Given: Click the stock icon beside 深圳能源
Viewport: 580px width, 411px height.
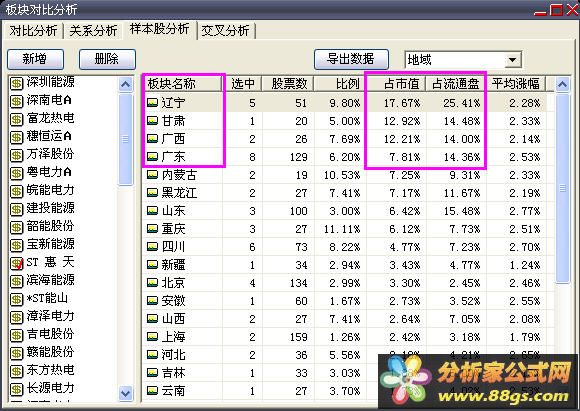Looking at the screenshot, I should click(x=16, y=84).
